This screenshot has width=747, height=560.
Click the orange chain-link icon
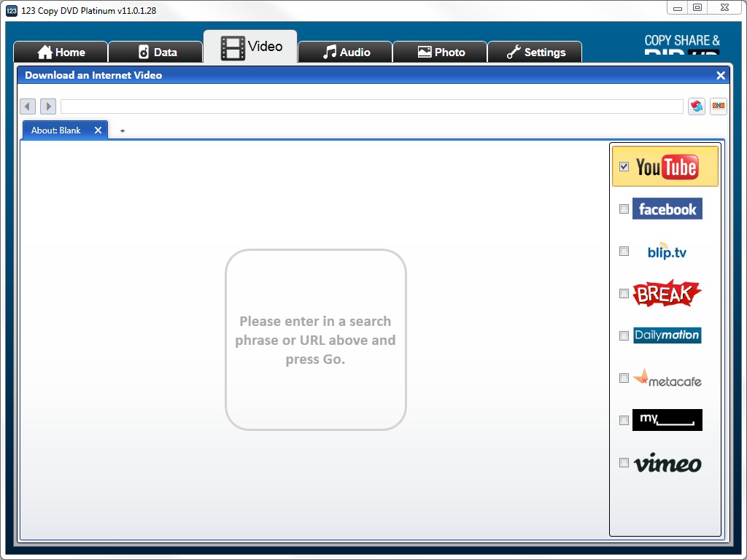(719, 106)
